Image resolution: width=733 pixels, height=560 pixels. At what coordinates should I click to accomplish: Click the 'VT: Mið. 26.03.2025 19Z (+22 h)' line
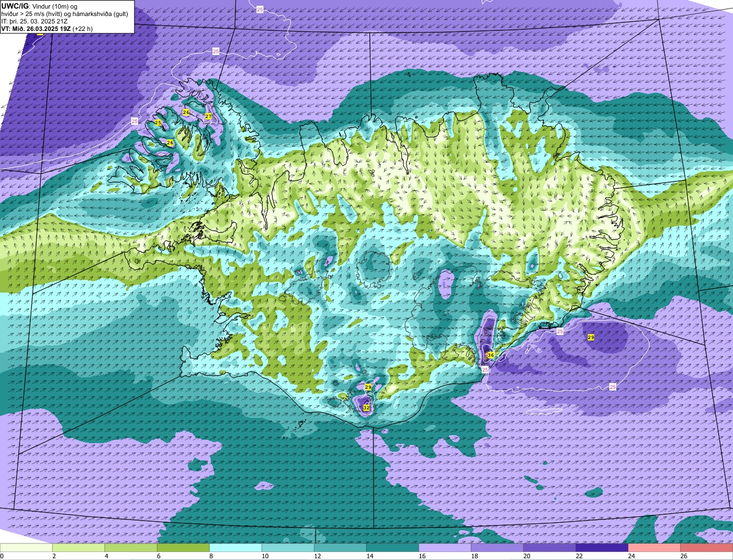[x=47, y=28]
